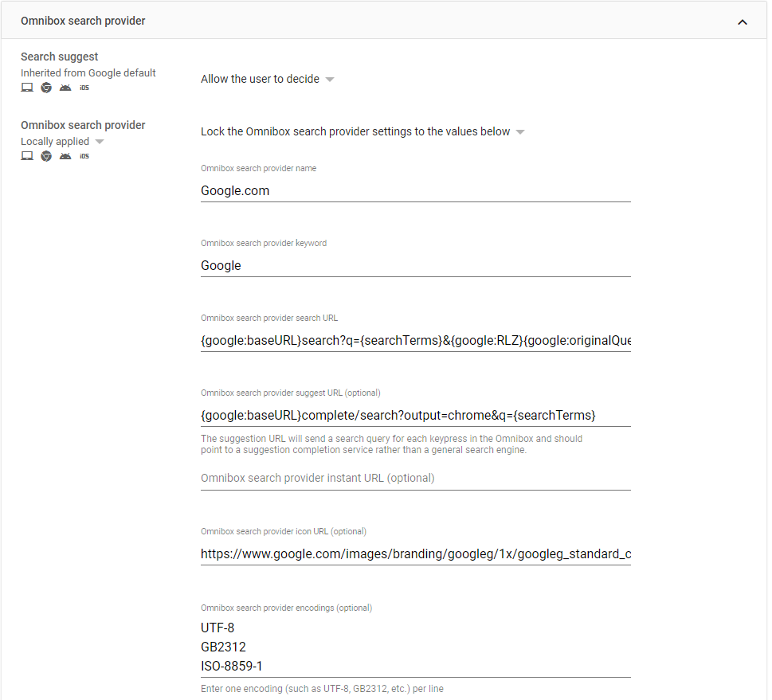772x700 pixels.
Task: Click the UTF-8 line in encodings box
Action: pyautogui.click(x=217, y=628)
